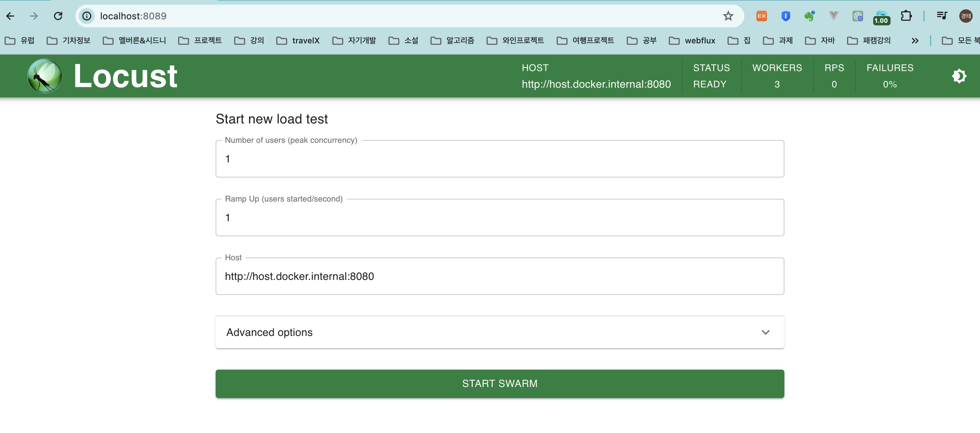The image size is (980, 433).
Task: Bookmark this page with the star icon
Action: (728, 16)
